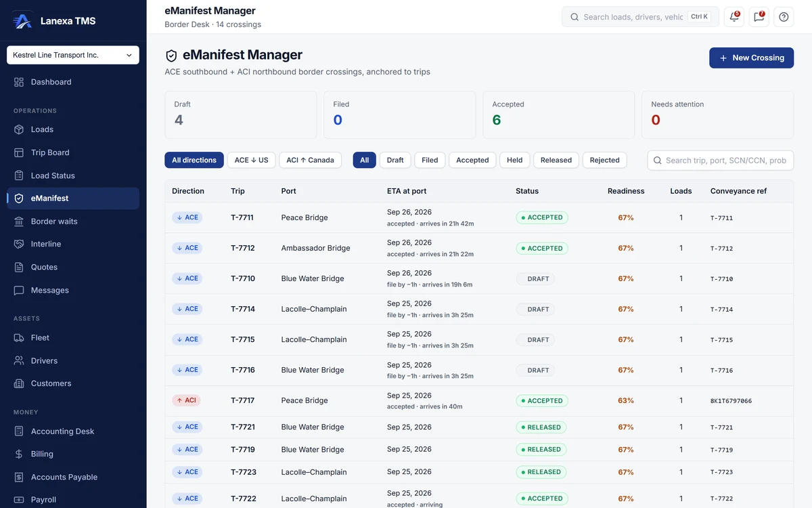Navigate to Accounting Desk
This screenshot has height=508, width=812.
[x=73, y=431]
